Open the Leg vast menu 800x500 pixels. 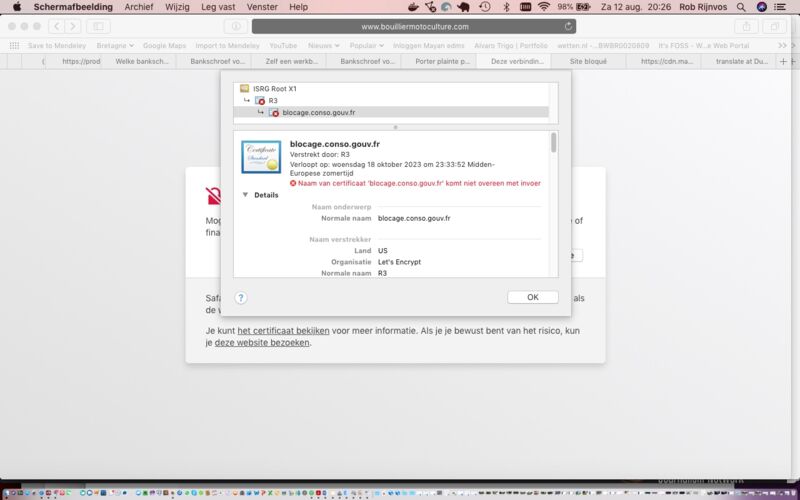(x=218, y=7)
